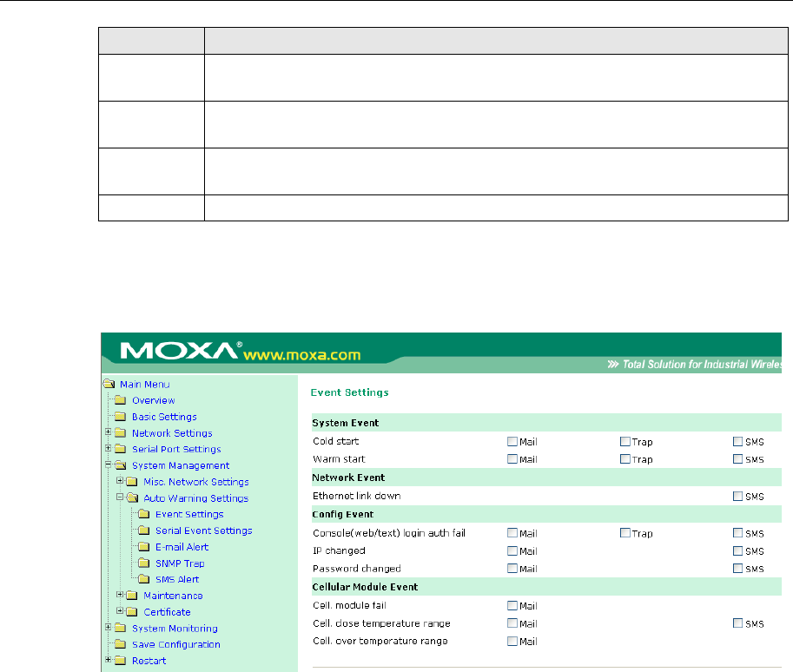Viewport: 793px width, 672px height.
Task: Expand the Serial Port Settings tree node
Action: point(109,448)
